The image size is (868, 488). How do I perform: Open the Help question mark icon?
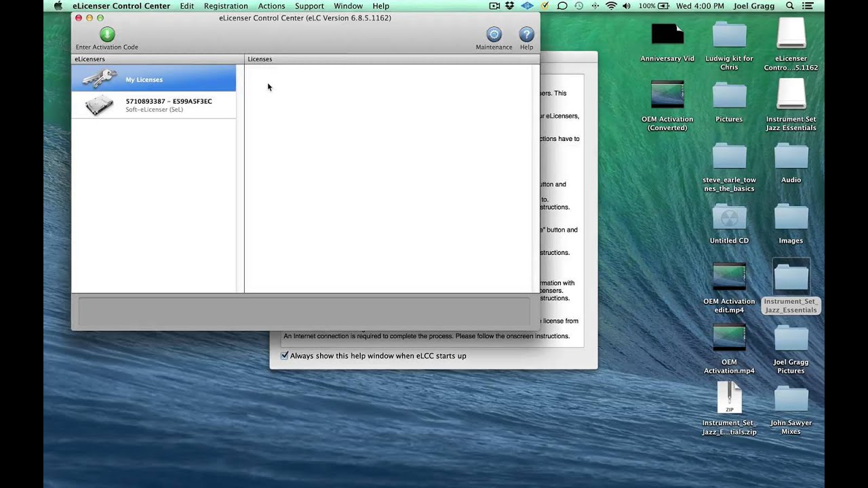click(x=526, y=35)
